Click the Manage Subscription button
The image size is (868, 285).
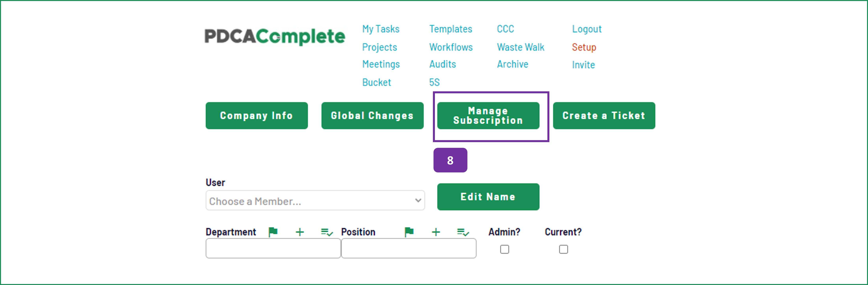click(488, 116)
